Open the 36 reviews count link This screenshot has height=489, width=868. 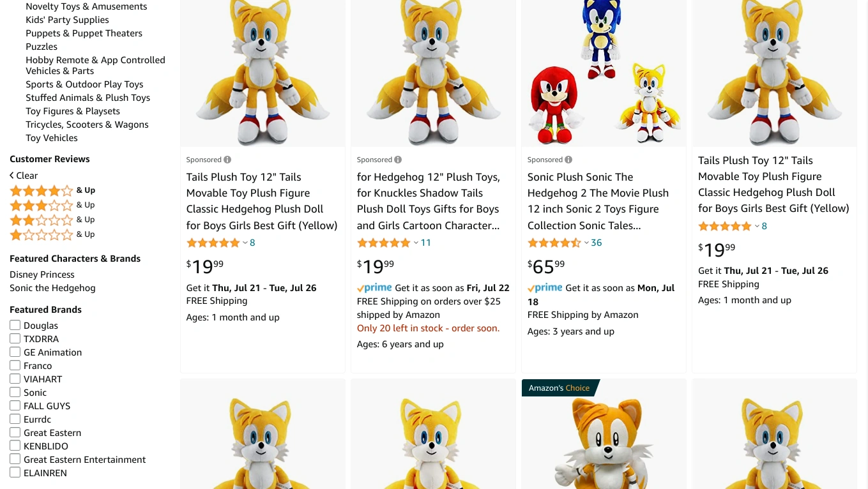tap(597, 243)
